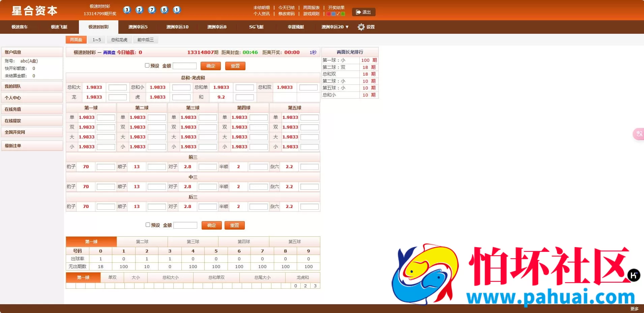The height and width of the screenshot is (313, 644).
Task: Click lottery result ball number 3
Action: [127, 10]
